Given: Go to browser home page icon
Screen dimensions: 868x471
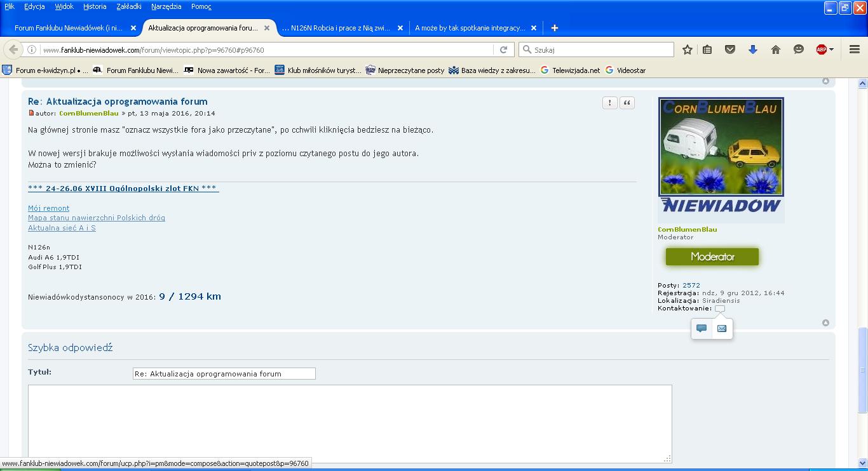Looking at the screenshot, I should click(775, 50).
